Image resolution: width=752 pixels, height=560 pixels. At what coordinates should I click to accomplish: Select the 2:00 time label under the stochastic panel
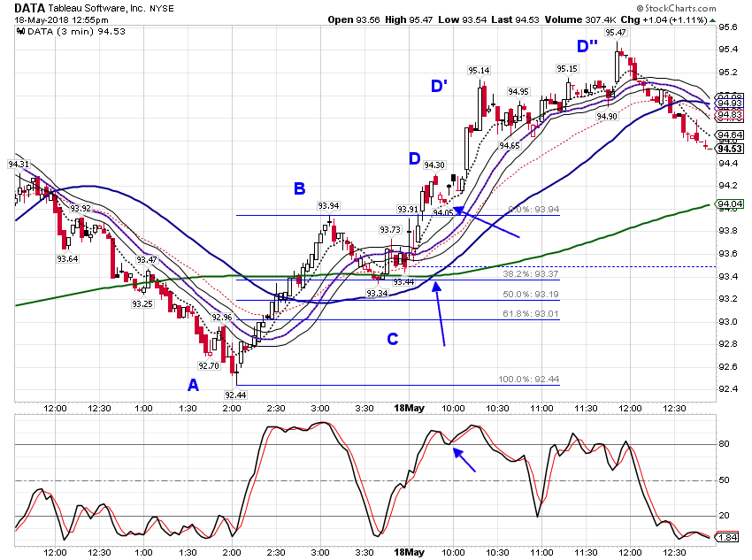point(232,553)
